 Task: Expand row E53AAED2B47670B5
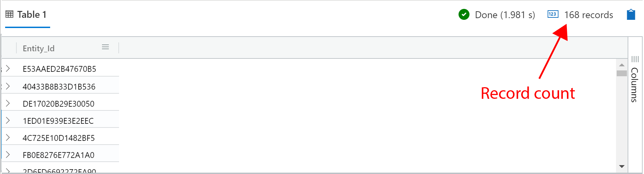pyautogui.click(x=8, y=69)
